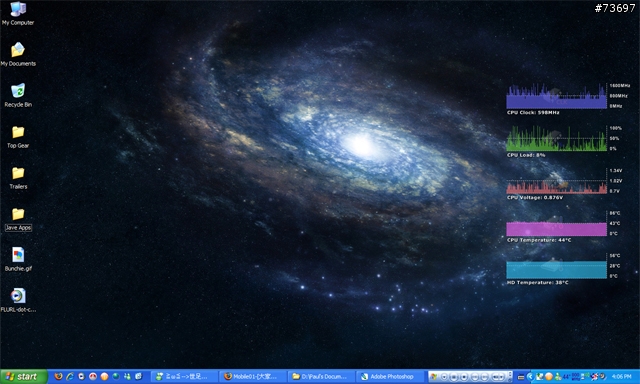Click the red round Quick Launch icon

tap(93, 376)
